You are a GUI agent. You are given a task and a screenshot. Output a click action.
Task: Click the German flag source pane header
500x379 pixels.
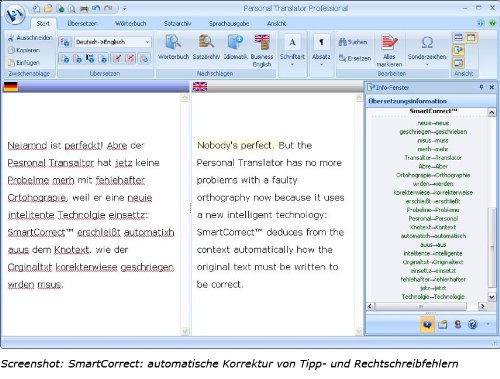pyautogui.click(x=96, y=87)
